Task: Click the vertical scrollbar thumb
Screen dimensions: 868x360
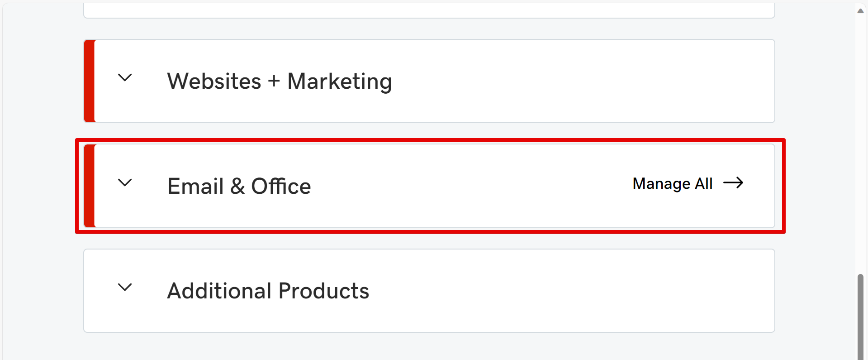Action: click(860, 317)
